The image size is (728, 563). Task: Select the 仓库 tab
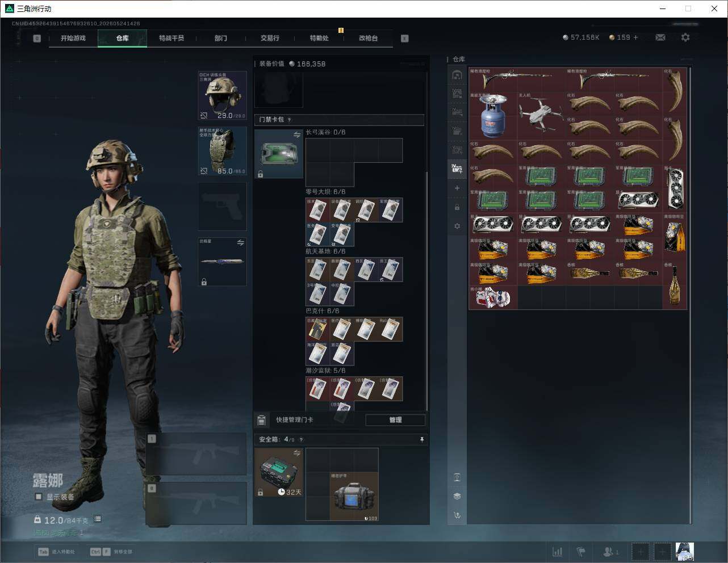[122, 38]
